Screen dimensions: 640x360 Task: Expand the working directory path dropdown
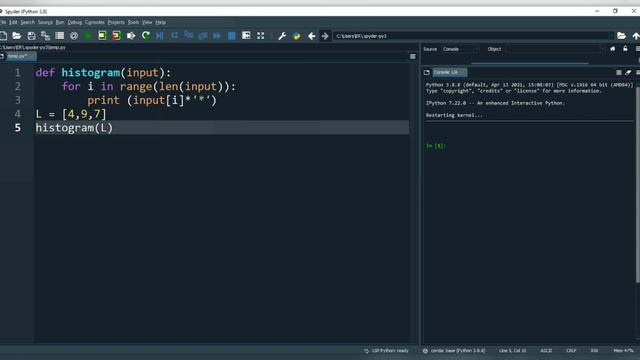611,36
